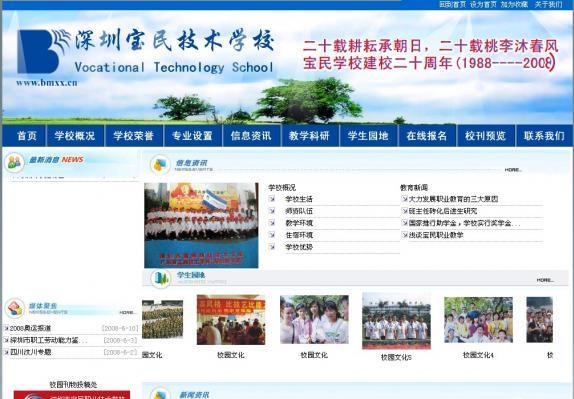Click the buildings icon beside 学生园地 heading
The height and width of the screenshot is (399, 574).
pyautogui.click(x=161, y=279)
